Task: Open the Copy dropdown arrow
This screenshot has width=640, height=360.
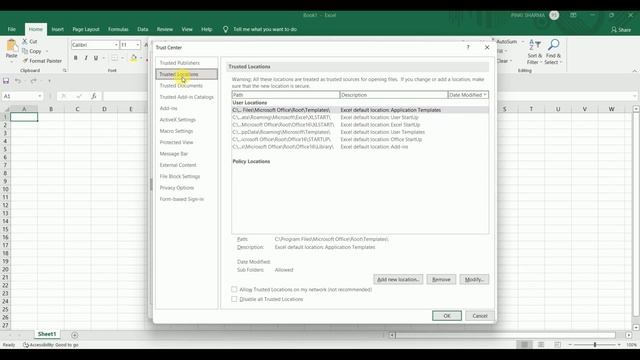Action: 47,51
